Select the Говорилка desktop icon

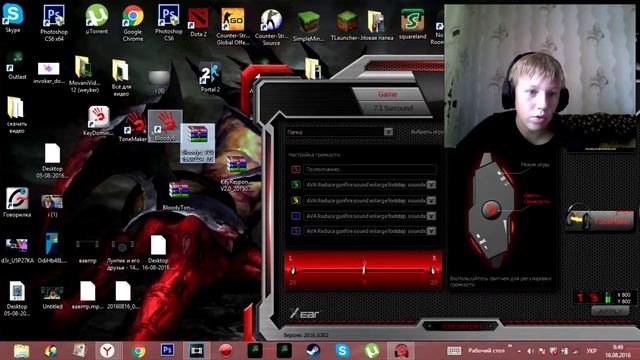(17, 202)
